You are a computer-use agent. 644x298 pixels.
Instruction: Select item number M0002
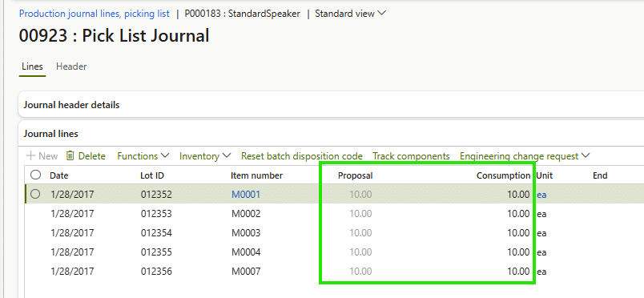tap(246, 214)
